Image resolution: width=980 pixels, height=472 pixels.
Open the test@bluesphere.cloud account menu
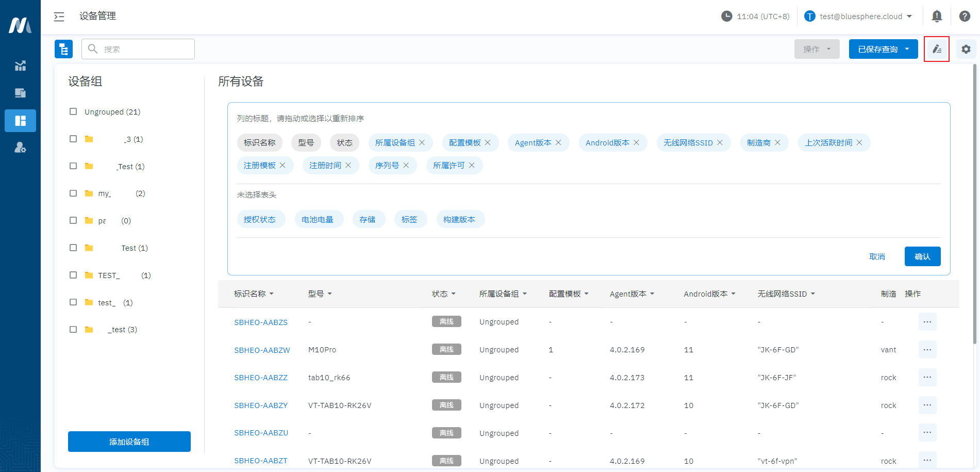(859, 17)
